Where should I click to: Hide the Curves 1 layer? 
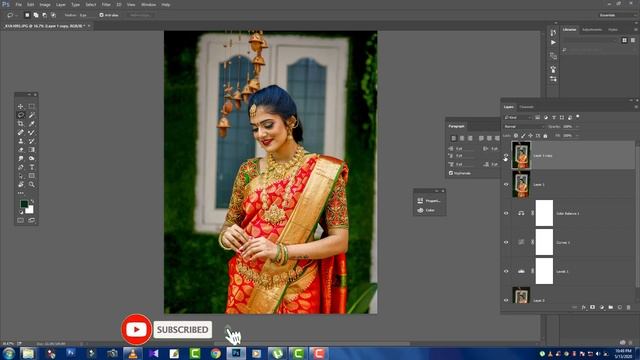[506, 242]
